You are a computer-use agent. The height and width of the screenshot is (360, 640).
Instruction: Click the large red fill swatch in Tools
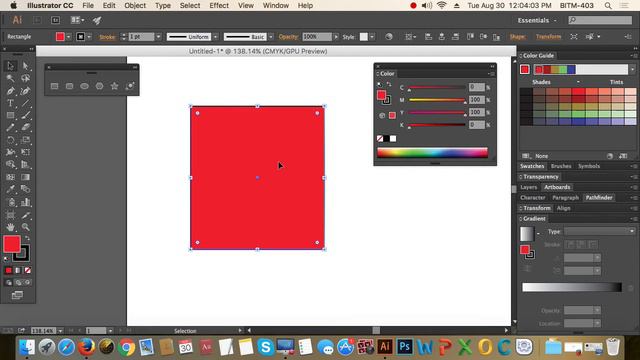[x=12, y=244]
